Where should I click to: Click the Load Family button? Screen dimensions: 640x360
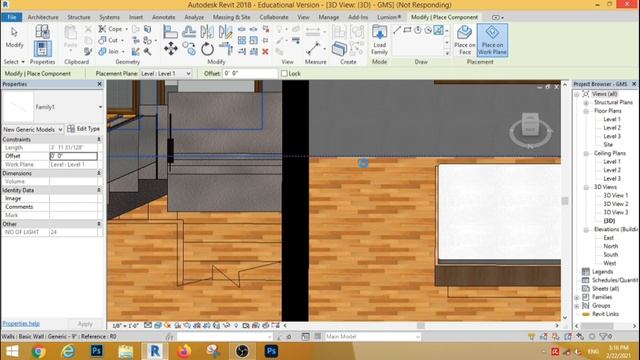tap(379, 40)
